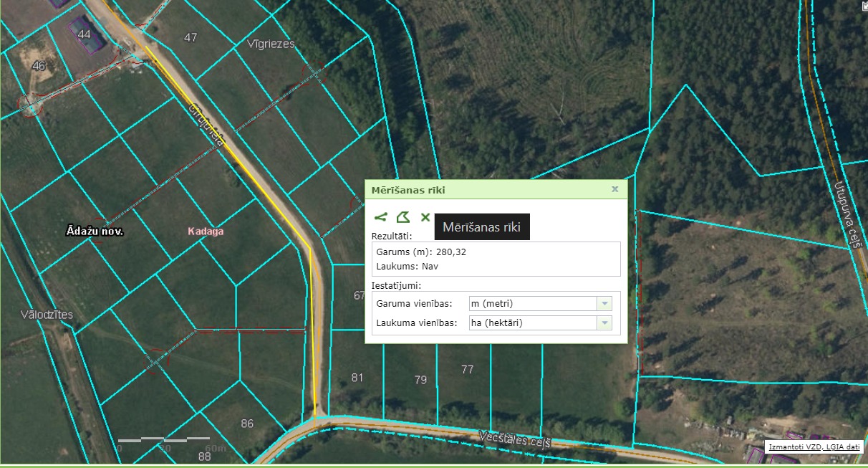The width and height of the screenshot is (868, 468).
Task: Click parcel 77 label on the map
Action: pos(467,370)
